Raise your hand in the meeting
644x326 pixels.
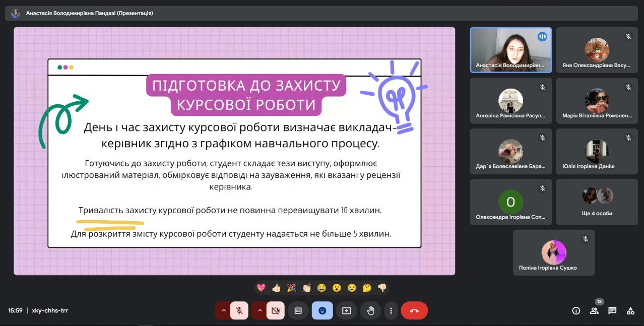coord(371,311)
